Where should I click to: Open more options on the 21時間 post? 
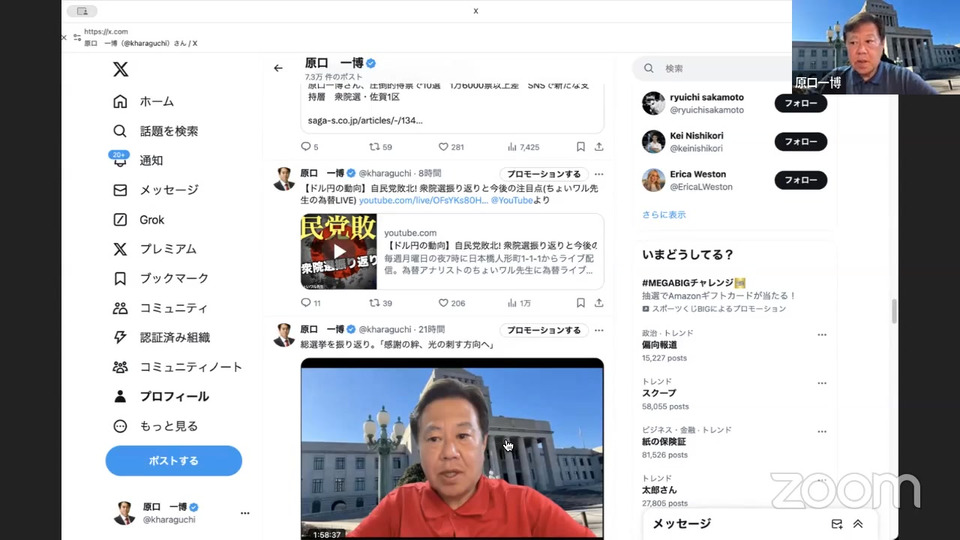point(599,330)
